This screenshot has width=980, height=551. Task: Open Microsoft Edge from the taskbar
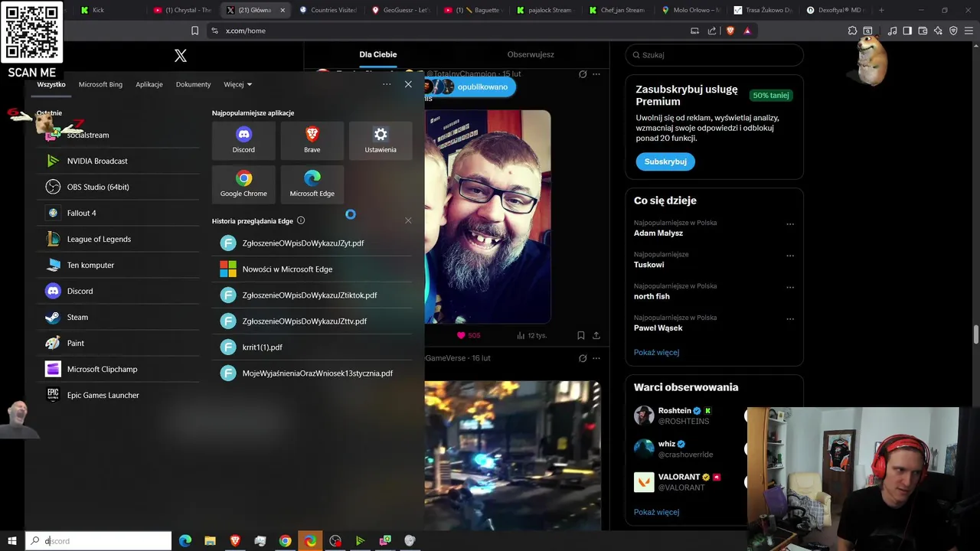click(185, 541)
